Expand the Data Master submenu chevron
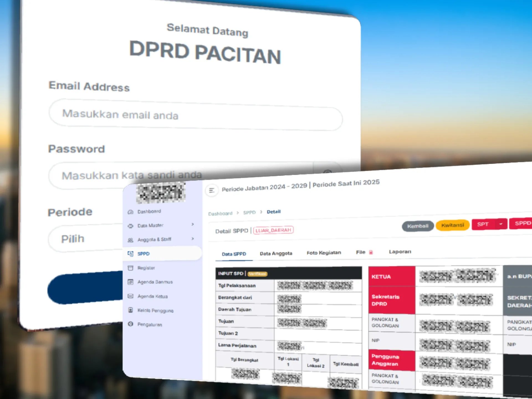This screenshot has height=399, width=532. tap(193, 224)
